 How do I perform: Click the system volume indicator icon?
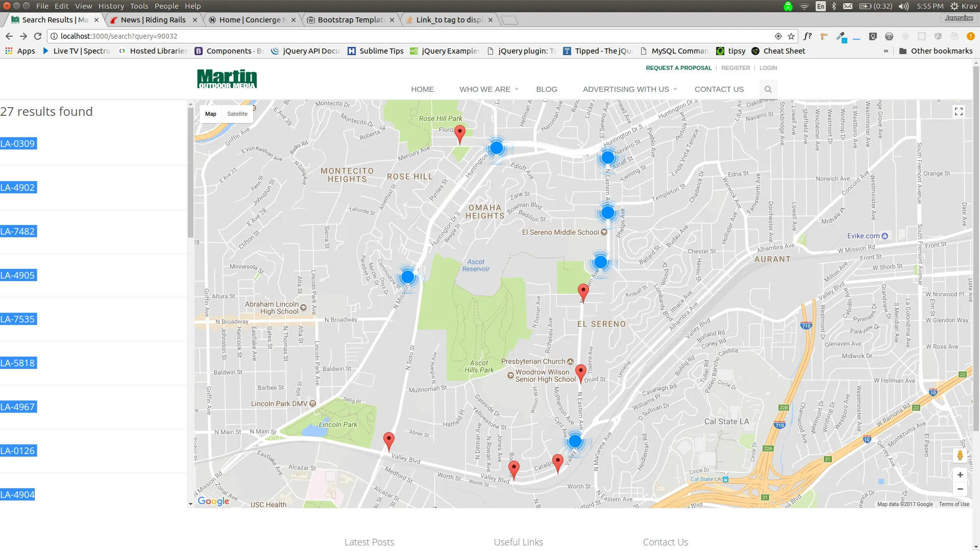click(x=903, y=6)
